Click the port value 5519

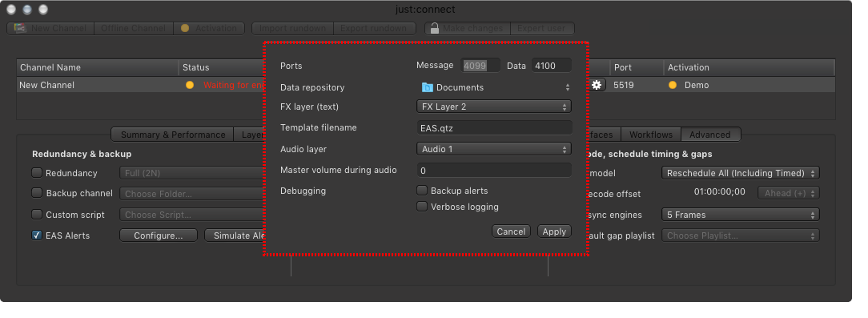tap(623, 86)
